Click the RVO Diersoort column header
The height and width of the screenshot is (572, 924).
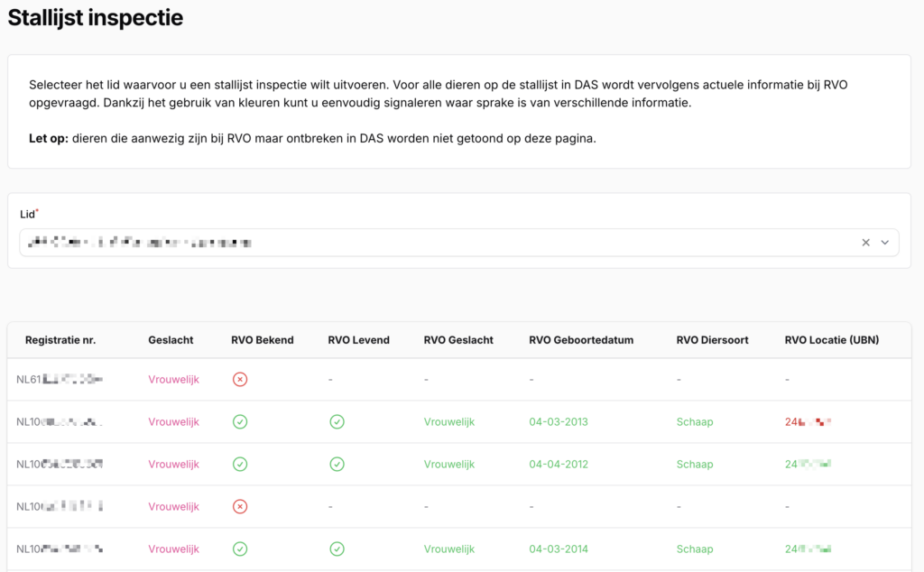point(712,340)
